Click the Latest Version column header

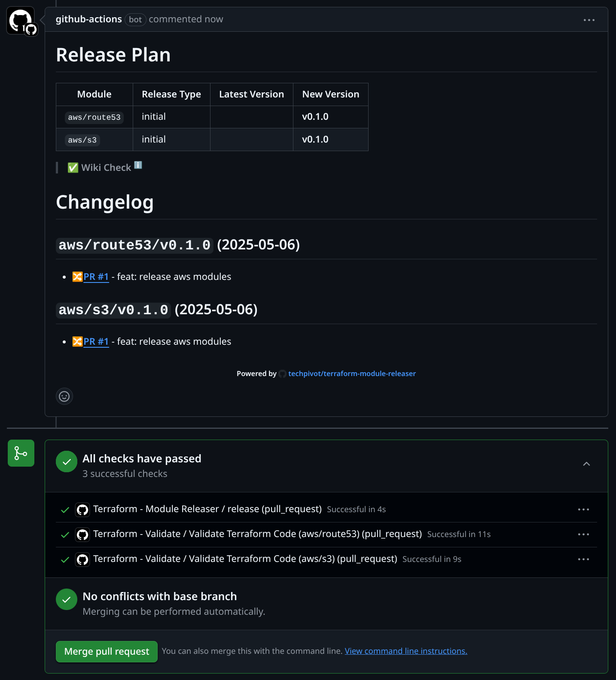pos(252,94)
